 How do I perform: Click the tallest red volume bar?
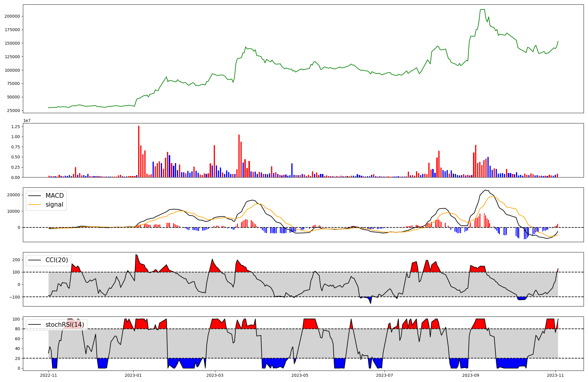(x=139, y=151)
